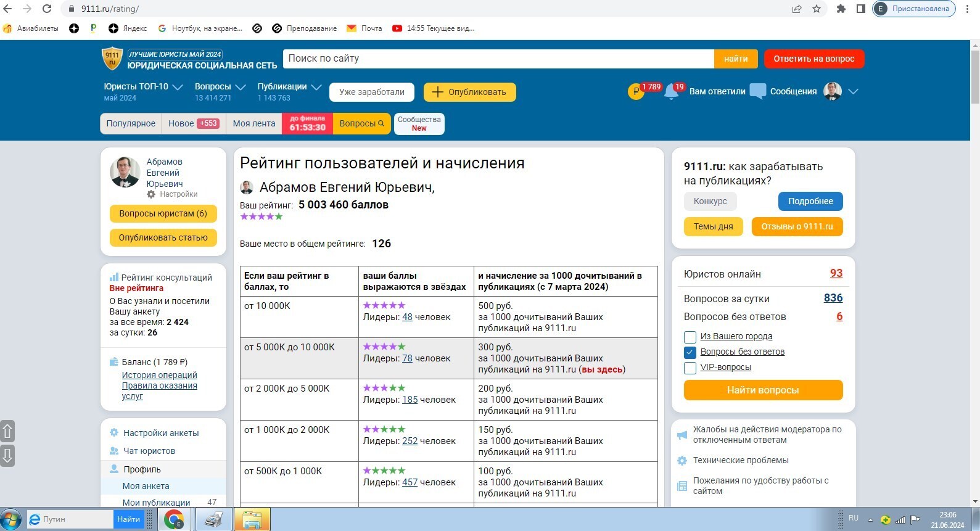Open the user account dropdown arrow
The image size is (980, 531).
(x=853, y=91)
